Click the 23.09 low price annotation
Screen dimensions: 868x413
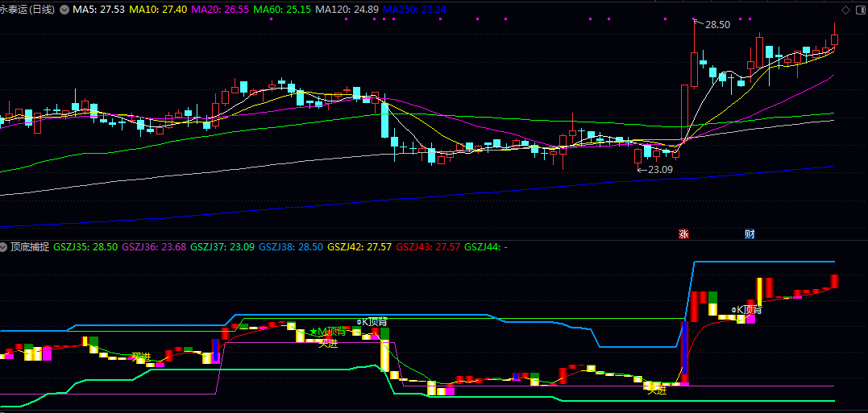[x=659, y=170]
